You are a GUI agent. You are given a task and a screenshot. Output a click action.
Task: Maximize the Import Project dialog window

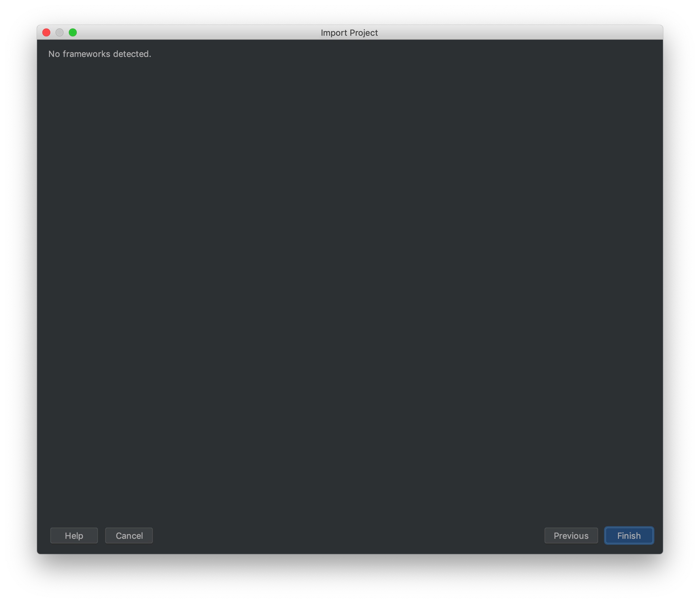73,32
